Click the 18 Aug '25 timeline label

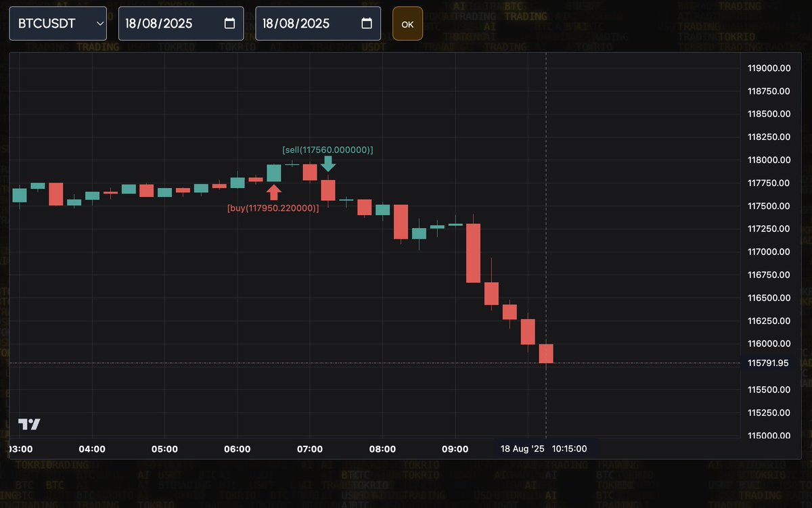tap(521, 448)
